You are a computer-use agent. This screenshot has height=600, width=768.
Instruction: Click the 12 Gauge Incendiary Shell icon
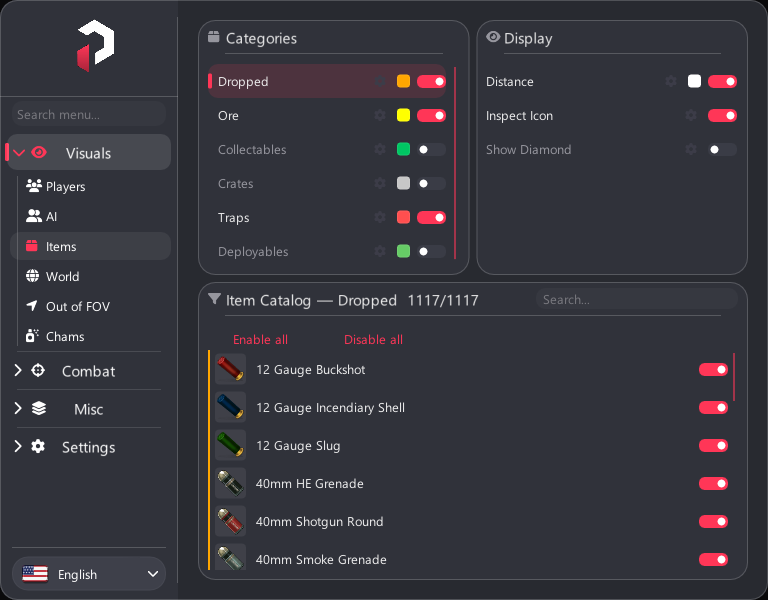coord(230,408)
